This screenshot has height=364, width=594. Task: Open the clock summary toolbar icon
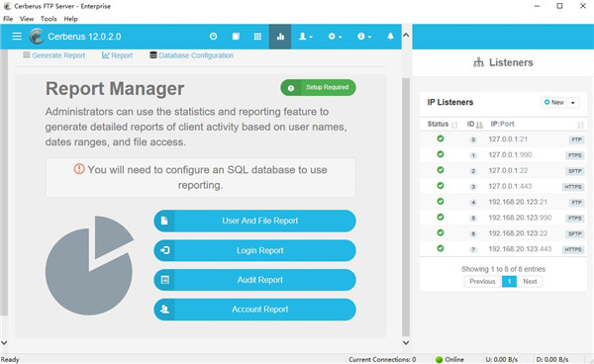[213, 37]
